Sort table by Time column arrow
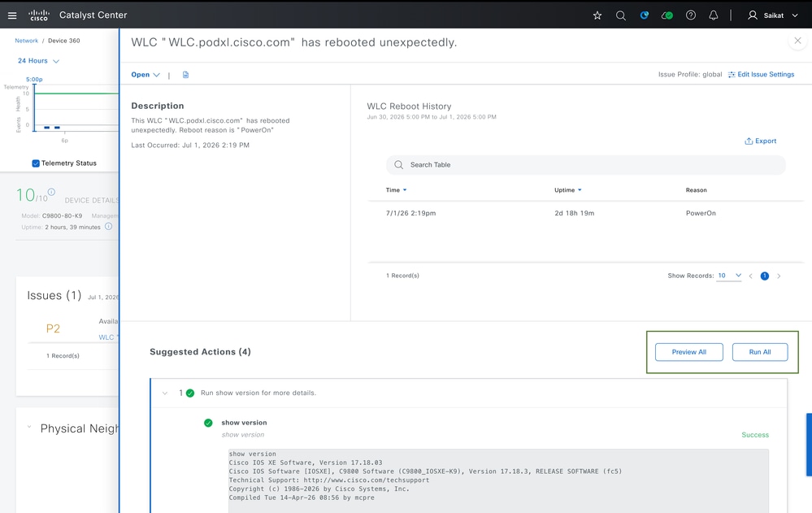Image resolution: width=812 pixels, height=513 pixels. click(405, 190)
